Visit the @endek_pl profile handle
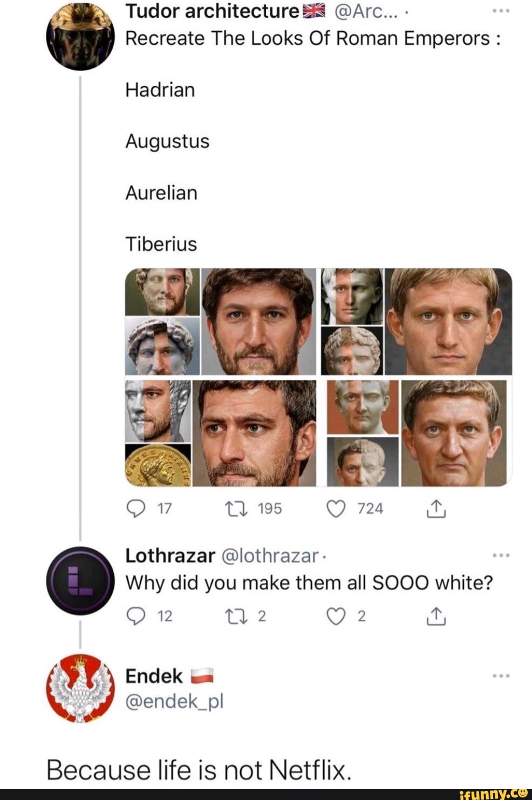Screen dimensions: 532x800 click(x=174, y=701)
